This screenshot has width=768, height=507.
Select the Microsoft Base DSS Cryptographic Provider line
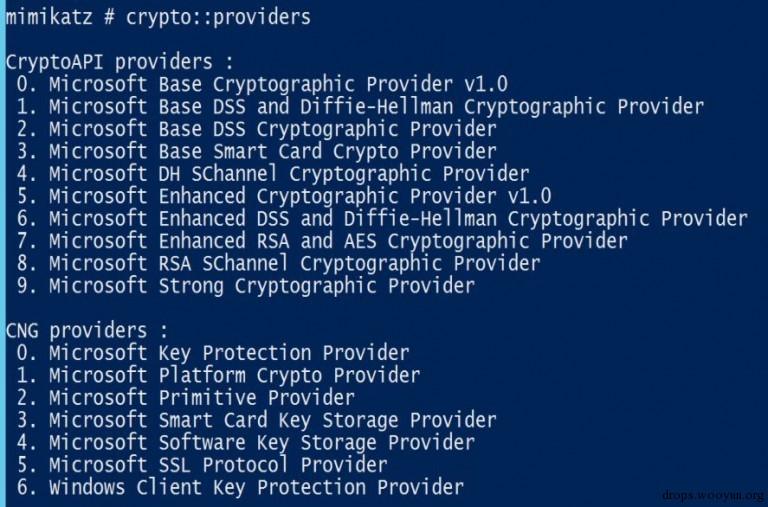(272, 129)
